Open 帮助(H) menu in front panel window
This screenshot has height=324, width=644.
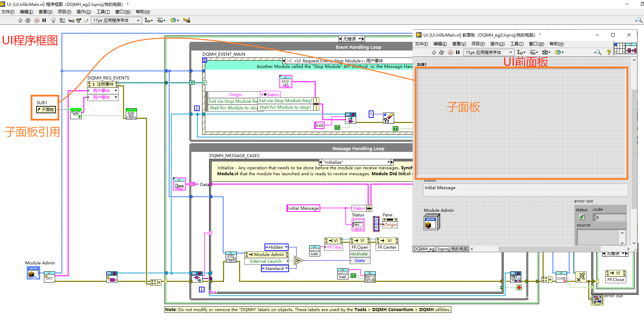click(x=557, y=44)
